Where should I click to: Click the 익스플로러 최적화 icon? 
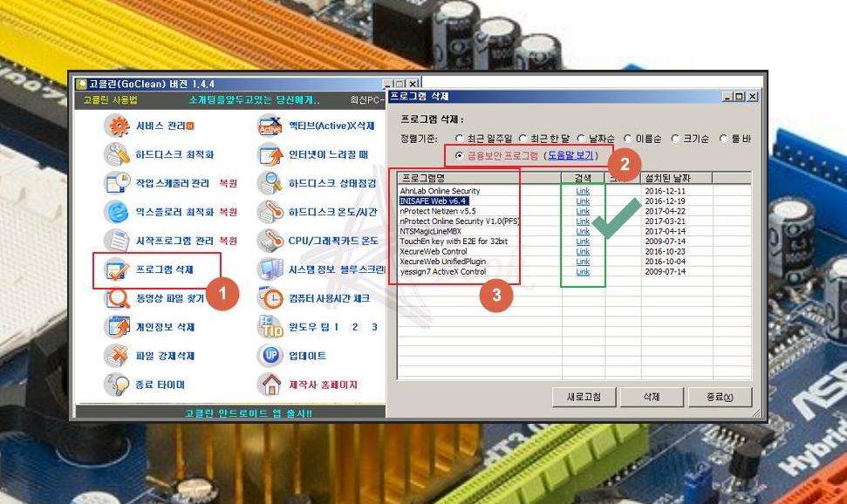(117, 212)
